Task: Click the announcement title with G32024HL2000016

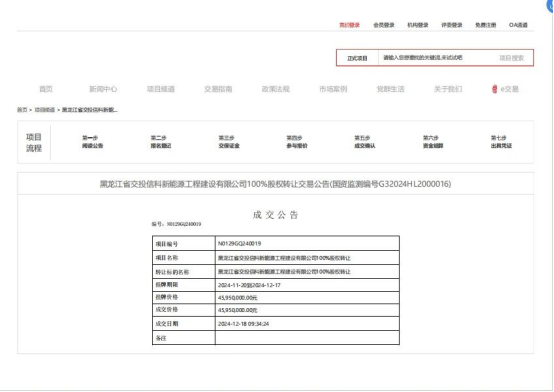Action: tap(275, 184)
